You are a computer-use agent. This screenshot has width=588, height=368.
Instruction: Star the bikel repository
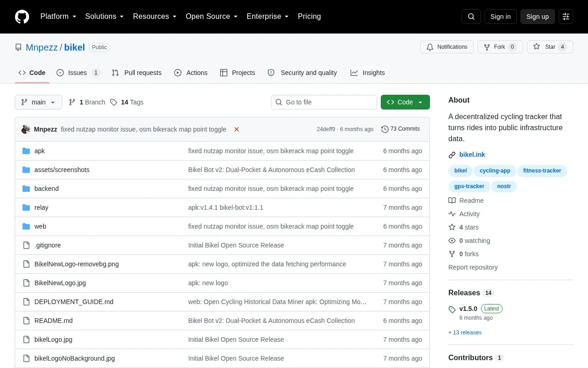click(x=550, y=47)
